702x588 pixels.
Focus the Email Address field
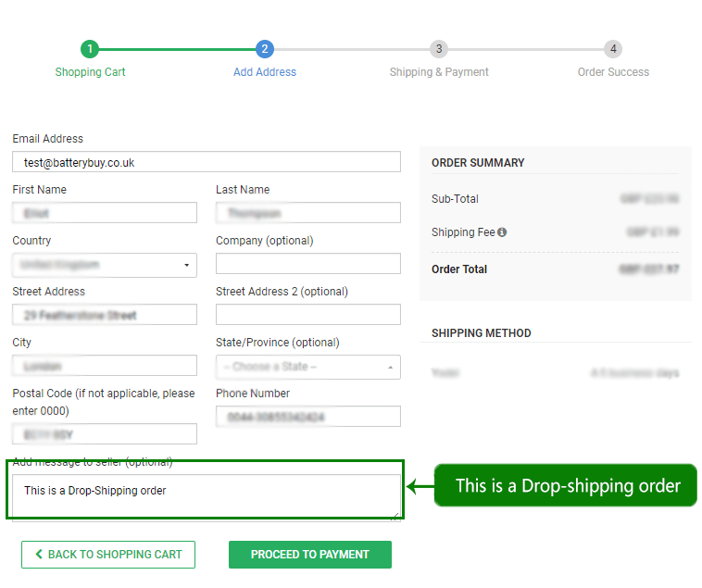207,162
